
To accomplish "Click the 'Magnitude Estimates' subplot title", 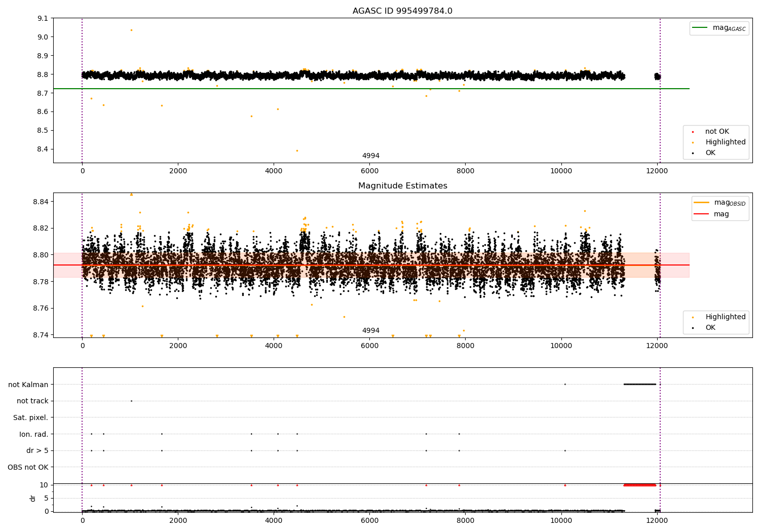I will point(402,186).
